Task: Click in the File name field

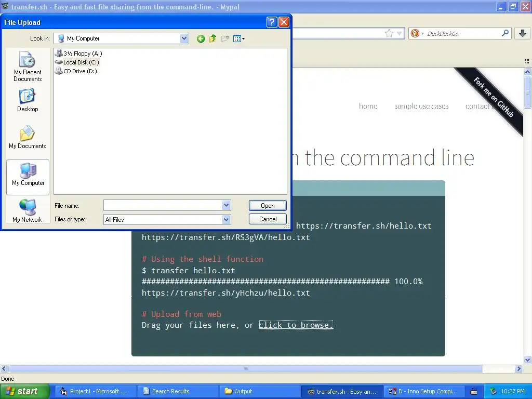Action: click(163, 205)
